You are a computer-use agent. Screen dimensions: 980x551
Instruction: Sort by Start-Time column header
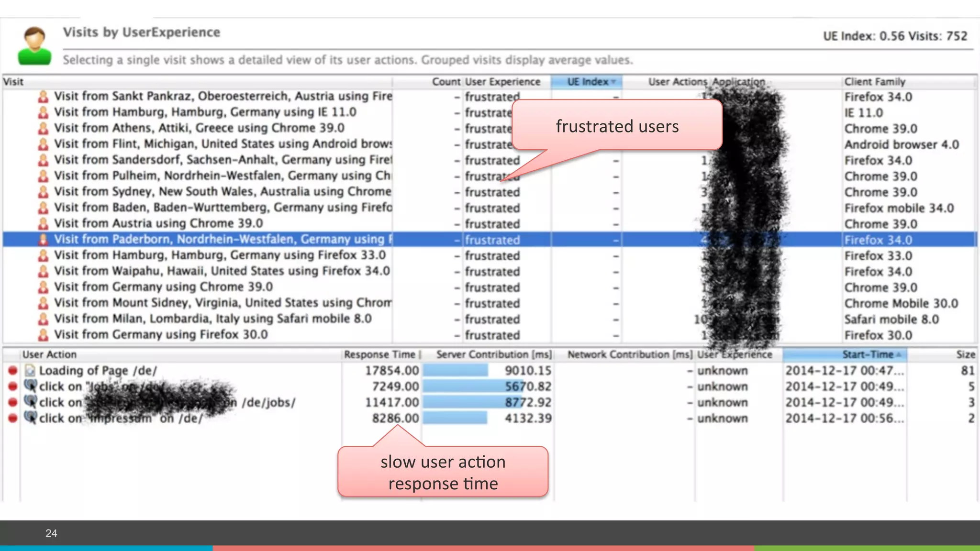(845, 354)
